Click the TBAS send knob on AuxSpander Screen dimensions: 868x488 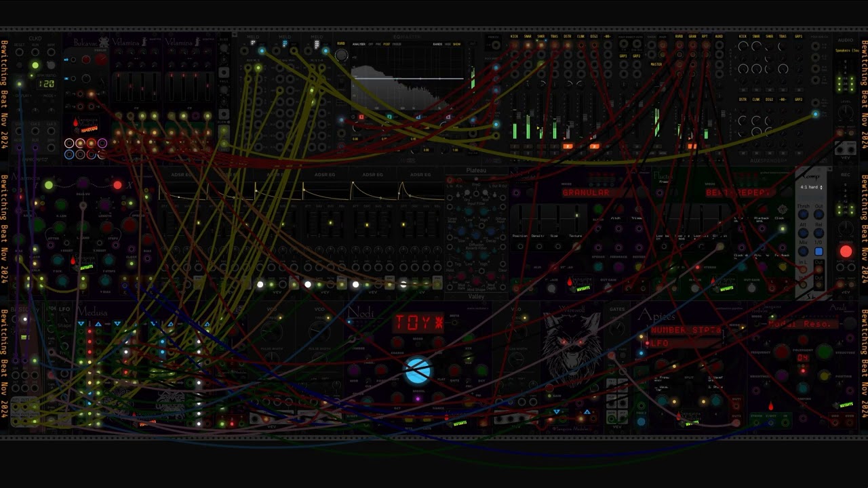tap(783, 47)
